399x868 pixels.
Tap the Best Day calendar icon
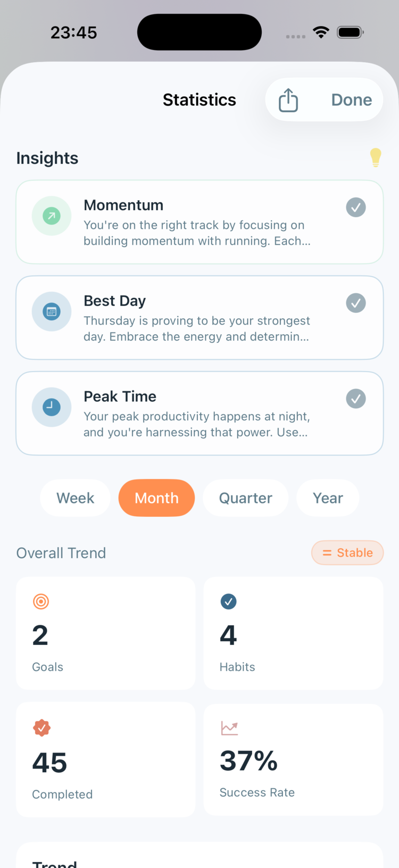pos(52,312)
